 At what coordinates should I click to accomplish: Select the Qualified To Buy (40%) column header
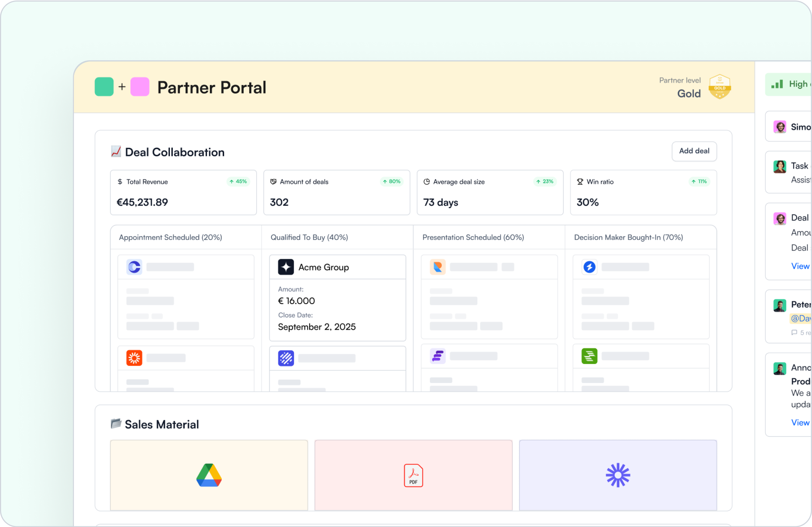tap(309, 237)
